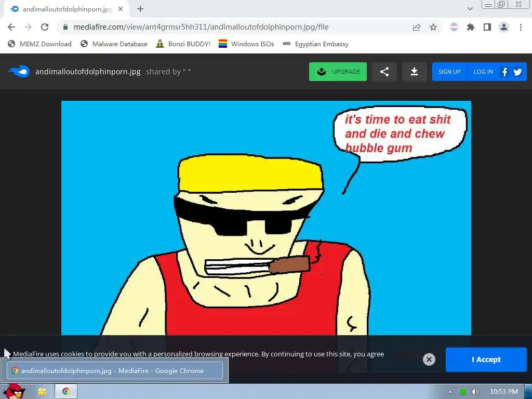
Task: Show hidden tray icons arrow
Action: tap(450, 392)
